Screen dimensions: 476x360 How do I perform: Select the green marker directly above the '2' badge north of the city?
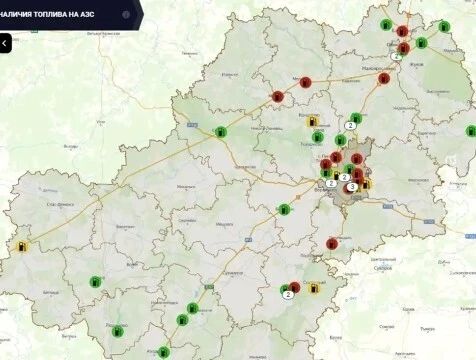click(356, 118)
